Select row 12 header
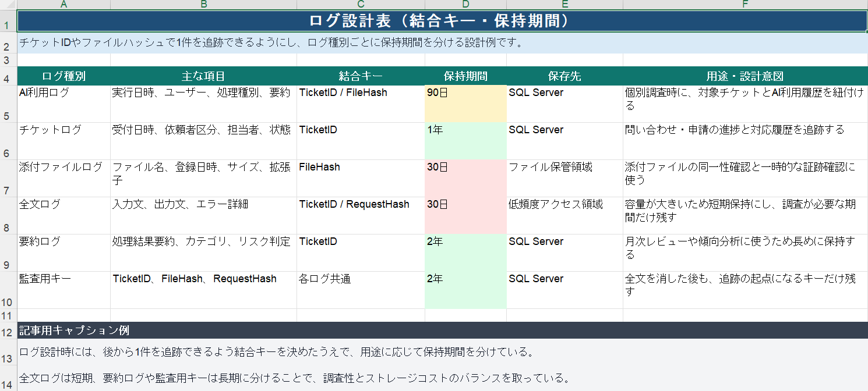This screenshot has height=391, width=868. click(x=8, y=330)
